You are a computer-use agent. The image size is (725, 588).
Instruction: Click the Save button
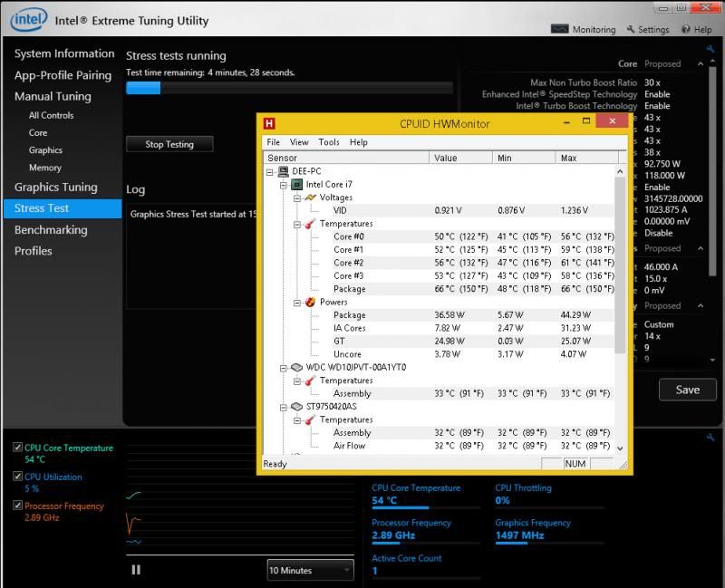(688, 390)
